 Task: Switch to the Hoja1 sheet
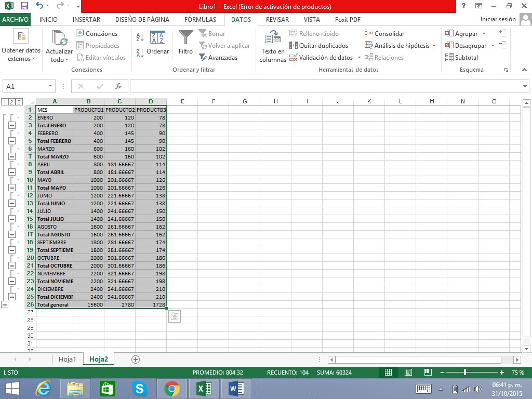(x=68, y=359)
